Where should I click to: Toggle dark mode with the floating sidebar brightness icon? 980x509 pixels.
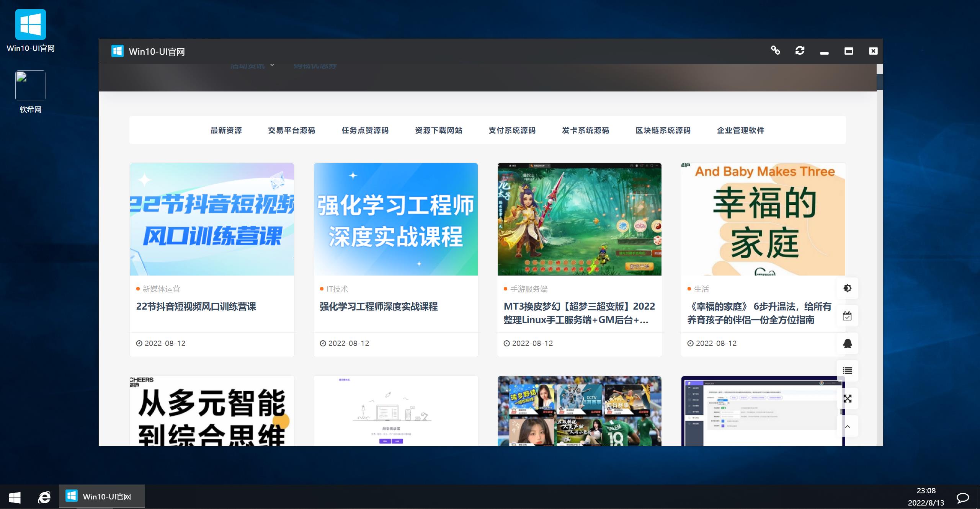tap(848, 288)
